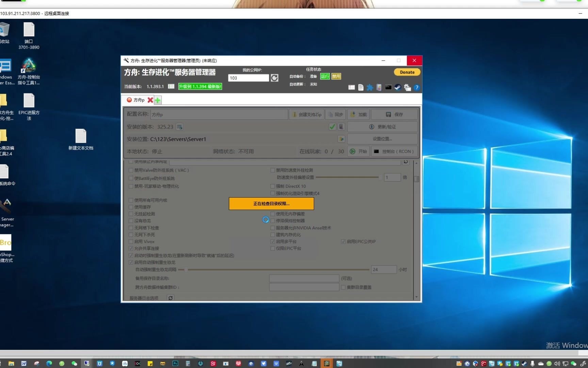Toggle 禁用-玩家移动-物理优化 checkbox
Viewport: 588px width, 368px height.
[131, 186]
